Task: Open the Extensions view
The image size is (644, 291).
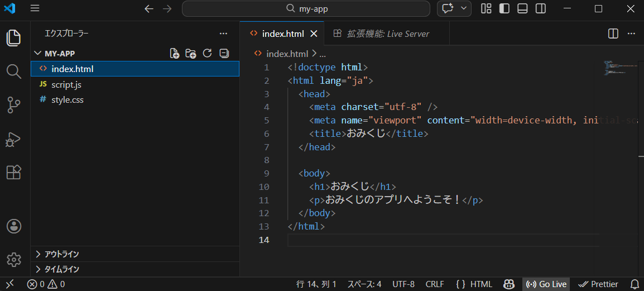Action: (13, 172)
